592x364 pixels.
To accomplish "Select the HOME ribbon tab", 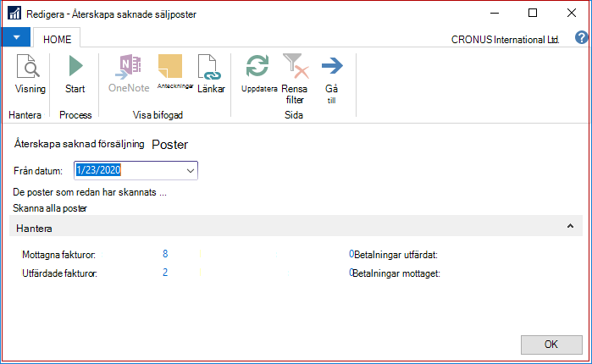I will pos(57,39).
